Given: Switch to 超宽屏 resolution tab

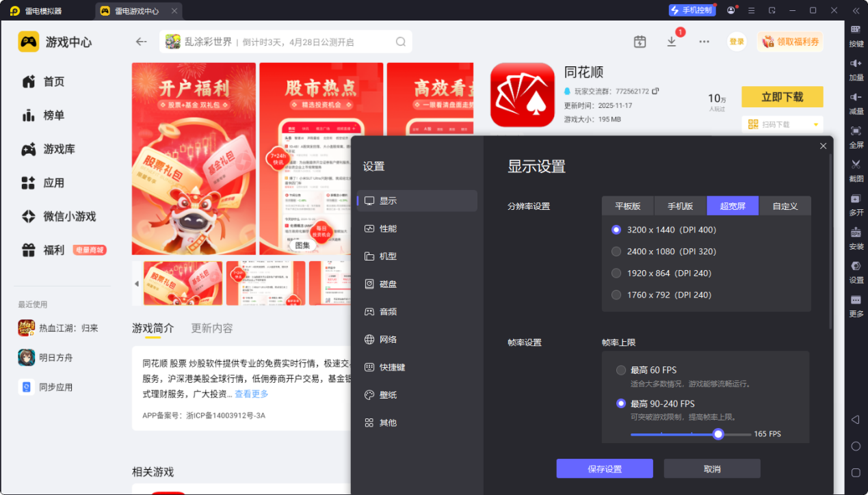Looking at the screenshot, I should [x=733, y=206].
